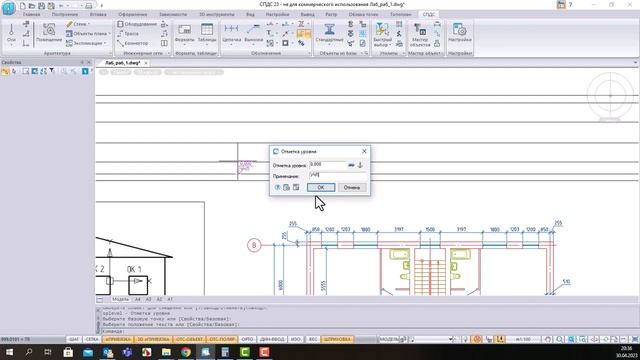Toggle ОРТО orthogonal mode
The height and width of the screenshot is (360, 640).
pos(247,339)
